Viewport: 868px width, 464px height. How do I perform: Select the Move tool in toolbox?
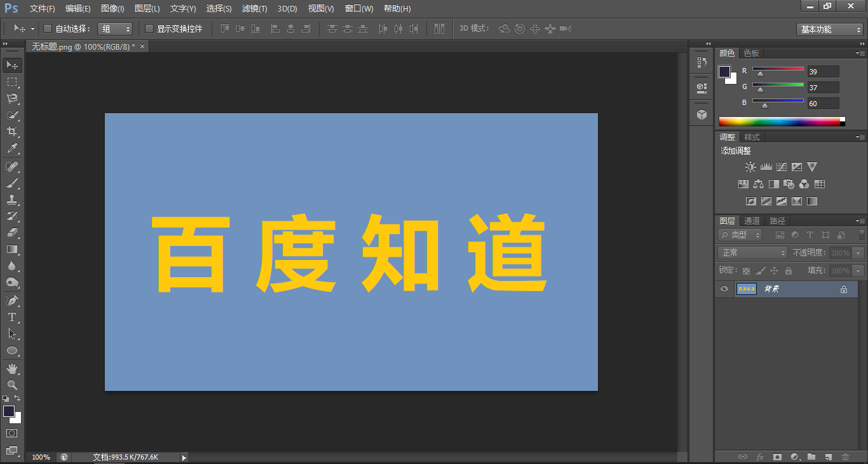coord(12,65)
